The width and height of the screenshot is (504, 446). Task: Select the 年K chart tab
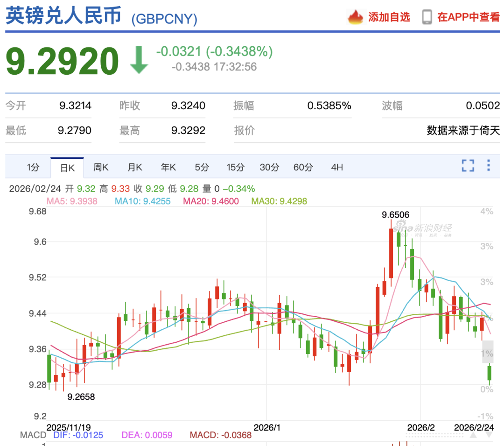[168, 168]
